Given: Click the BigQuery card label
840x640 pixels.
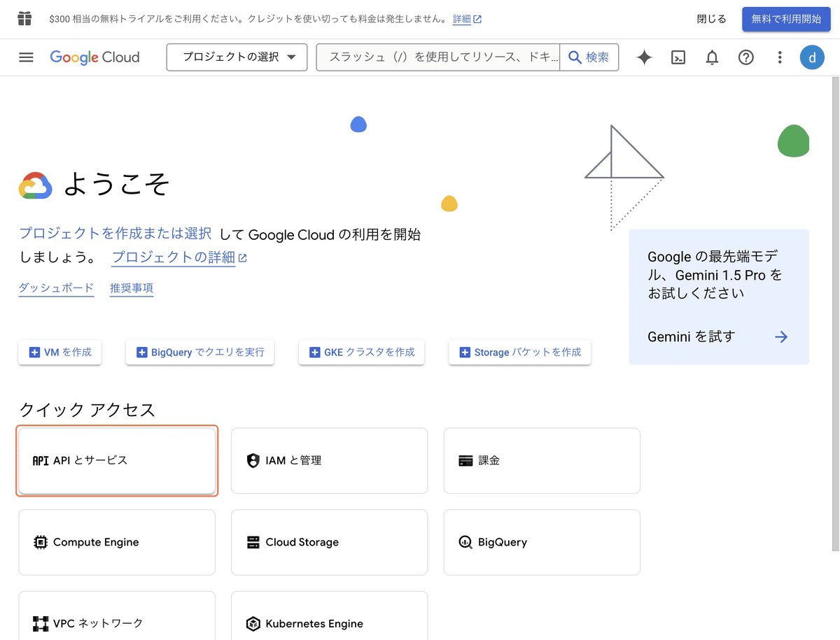Looking at the screenshot, I should 503,542.
